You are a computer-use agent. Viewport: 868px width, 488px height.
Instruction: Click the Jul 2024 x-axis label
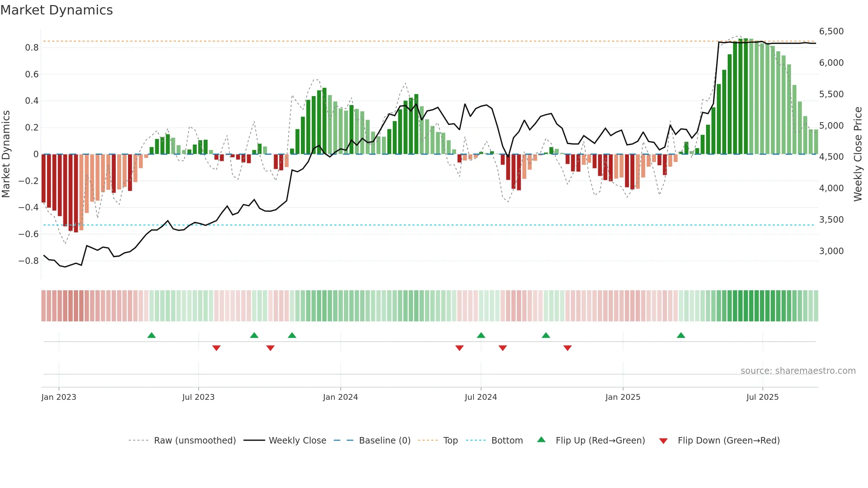[x=481, y=397]
